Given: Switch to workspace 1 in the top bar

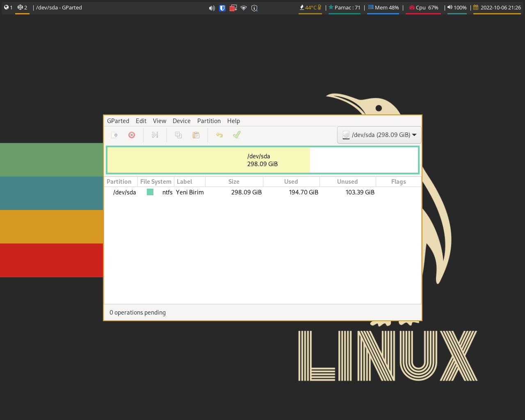Looking at the screenshot, I should tap(8, 7).
